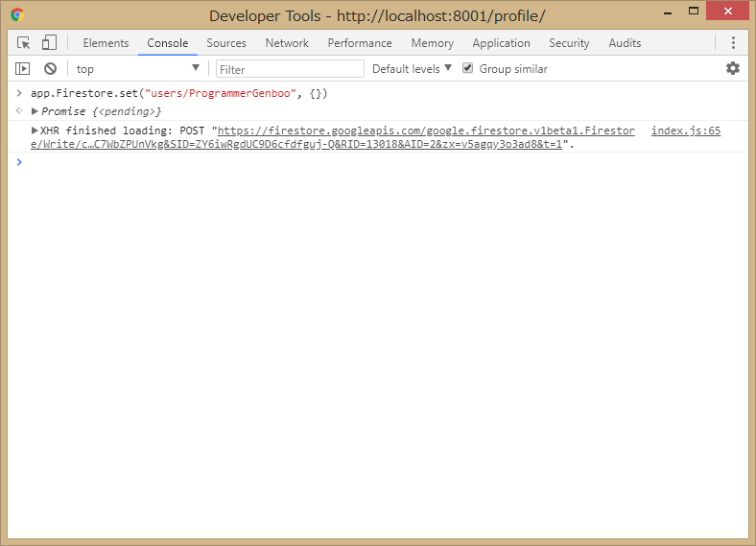Viewport: 756px width, 546px height.
Task: Open console settings gear
Action: click(733, 68)
